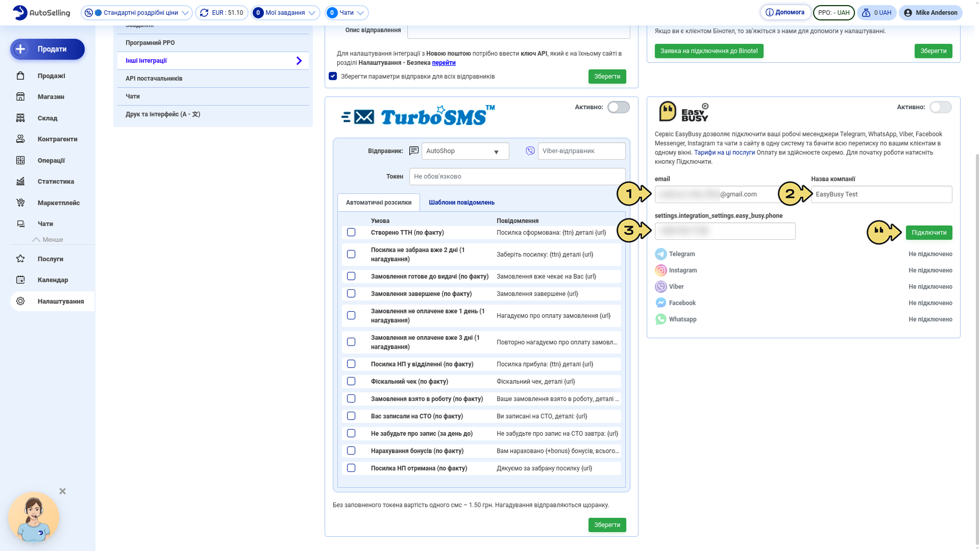980x551 pixels.
Task: Expand Мої завдання dropdown
Action: [x=285, y=13]
